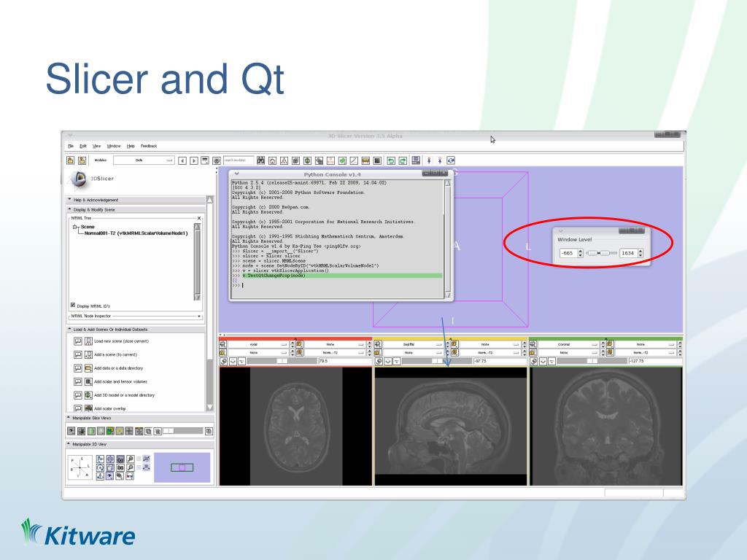Viewport: 747px width, 560px height.
Task: Open the Feedback menu
Action: pyautogui.click(x=149, y=146)
